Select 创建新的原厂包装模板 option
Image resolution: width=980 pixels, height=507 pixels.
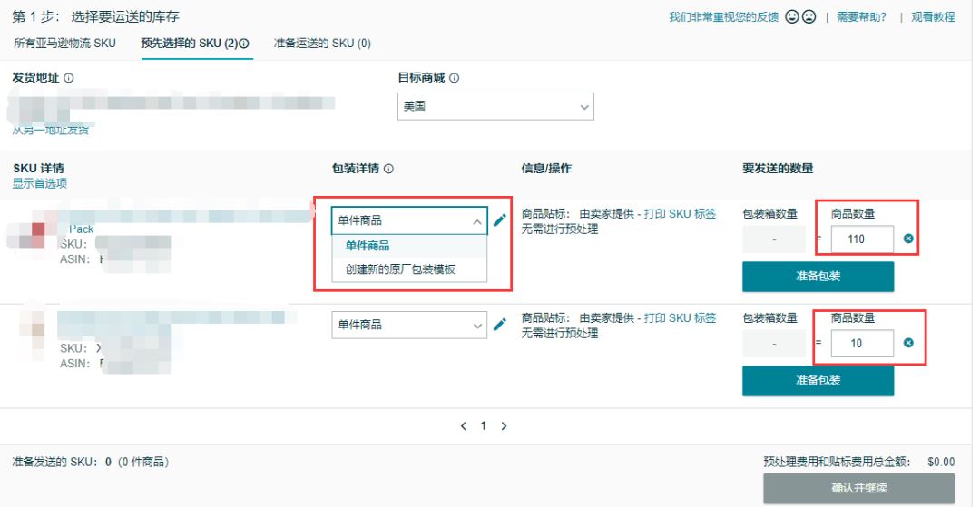[x=409, y=269]
